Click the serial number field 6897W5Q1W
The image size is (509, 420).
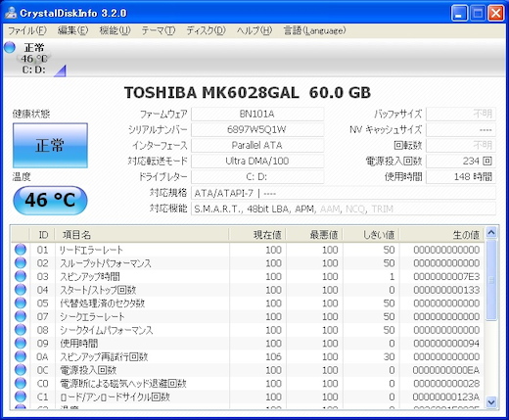tap(257, 130)
